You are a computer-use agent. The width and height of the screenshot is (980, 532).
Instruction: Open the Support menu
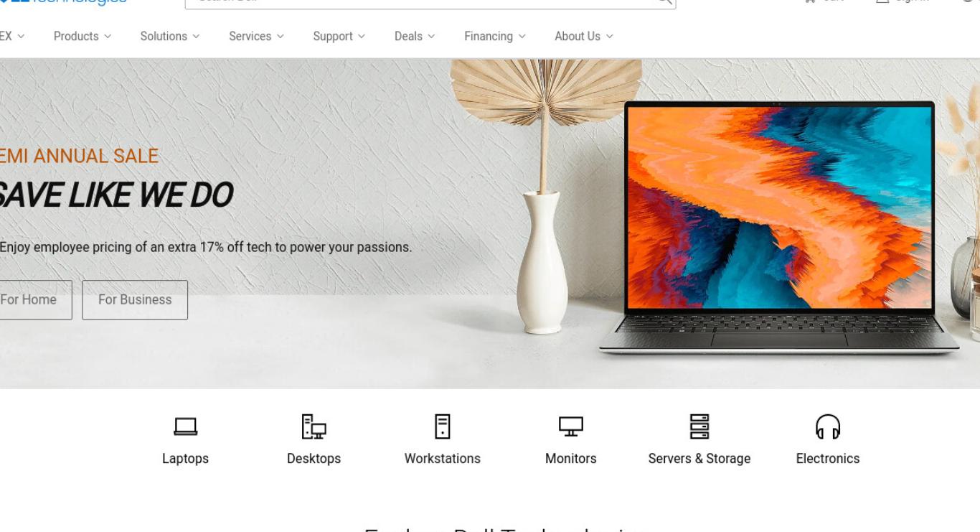pos(339,36)
